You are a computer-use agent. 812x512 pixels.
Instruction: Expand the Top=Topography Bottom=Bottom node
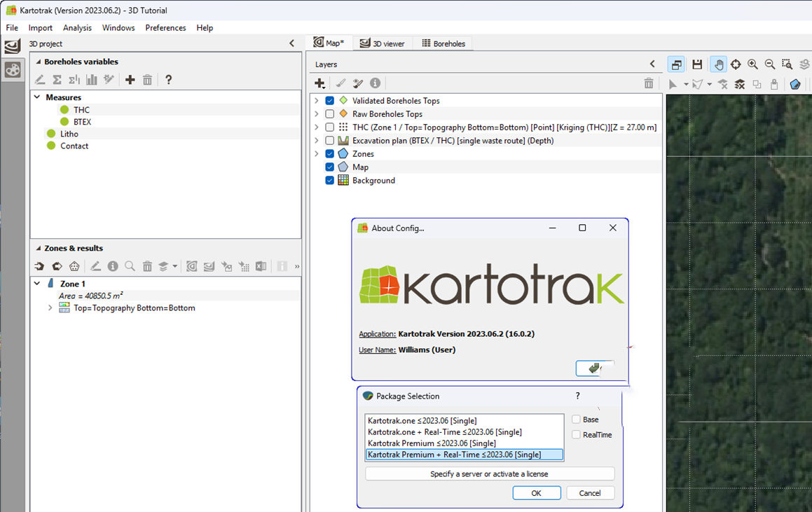[50, 307]
